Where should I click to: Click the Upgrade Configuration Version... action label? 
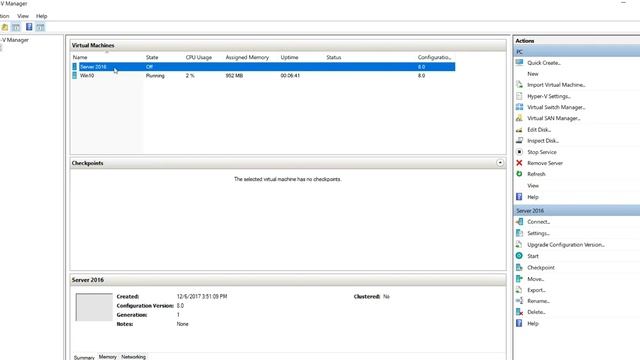tap(566, 245)
